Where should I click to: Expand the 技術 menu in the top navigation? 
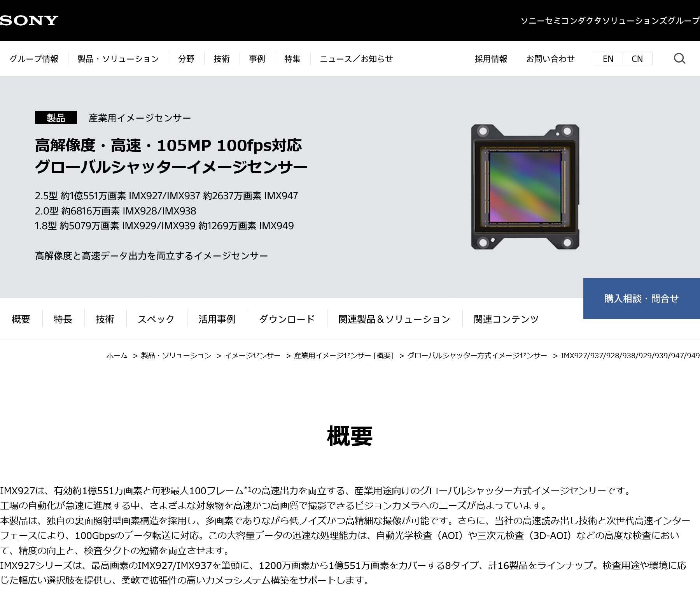click(222, 59)
